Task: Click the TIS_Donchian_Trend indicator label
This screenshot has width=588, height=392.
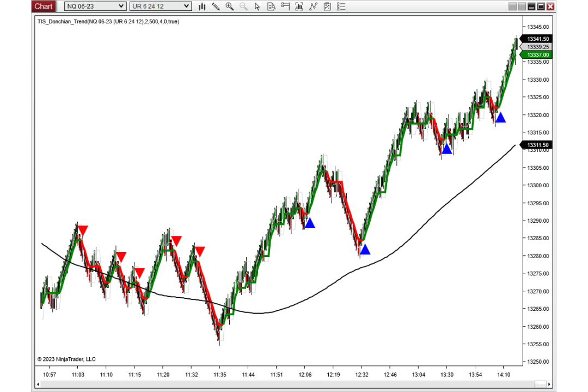Action: tap(108, 22)
